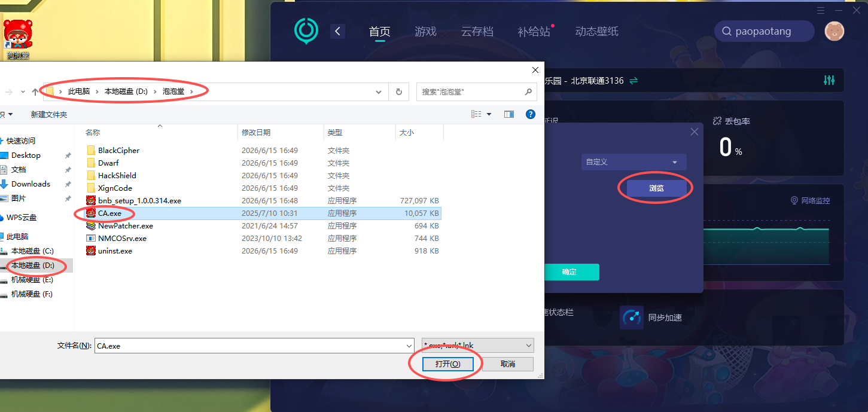Click the 取消 button

[x=508, y=364]
